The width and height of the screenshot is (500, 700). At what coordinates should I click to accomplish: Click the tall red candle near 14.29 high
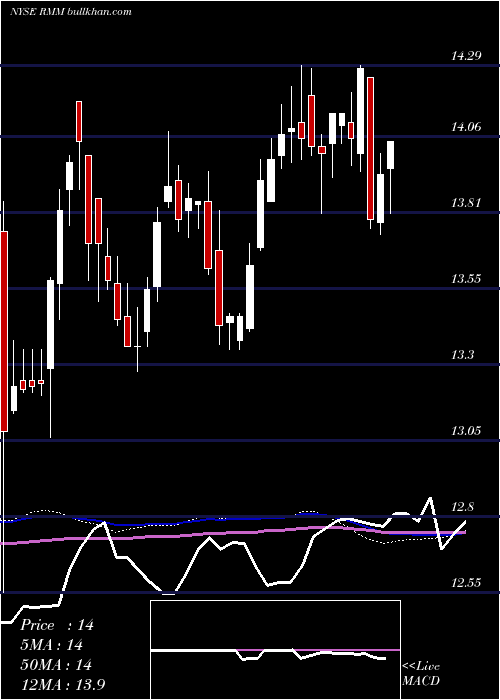point(370,148)
